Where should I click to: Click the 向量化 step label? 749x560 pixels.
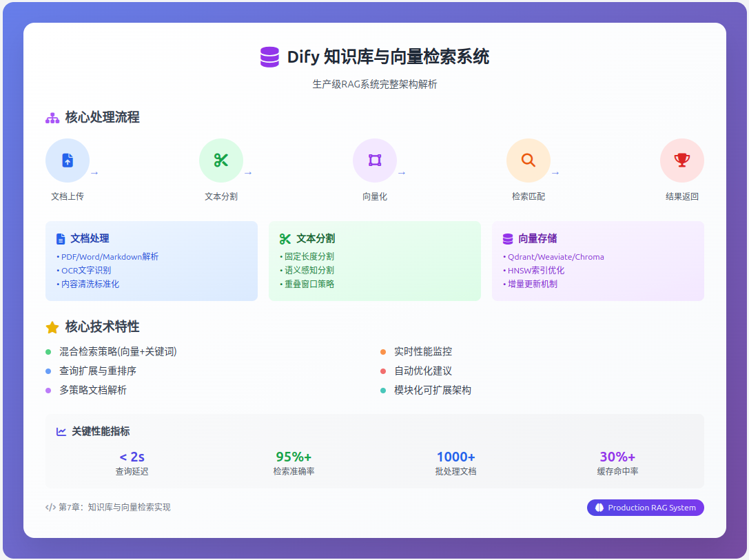[x=375, y=196]
